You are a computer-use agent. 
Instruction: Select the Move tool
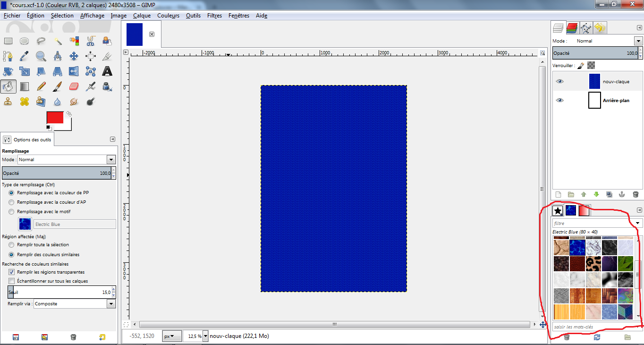(74, 56)
